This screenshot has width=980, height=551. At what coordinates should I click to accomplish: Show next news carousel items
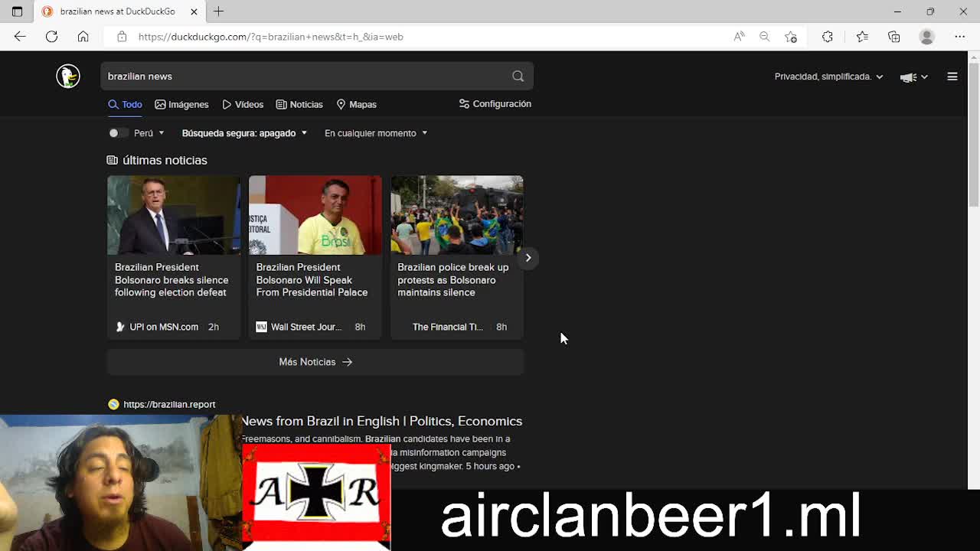528,258
